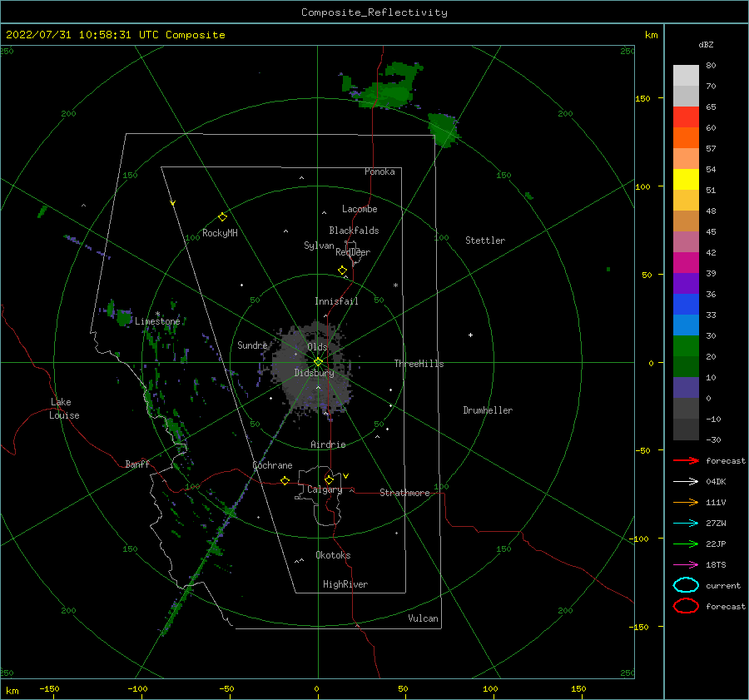Pick the red swatch between 65 and 60
Image resolution: width=749 pixels, height=700 pixels.
(686, 117)
